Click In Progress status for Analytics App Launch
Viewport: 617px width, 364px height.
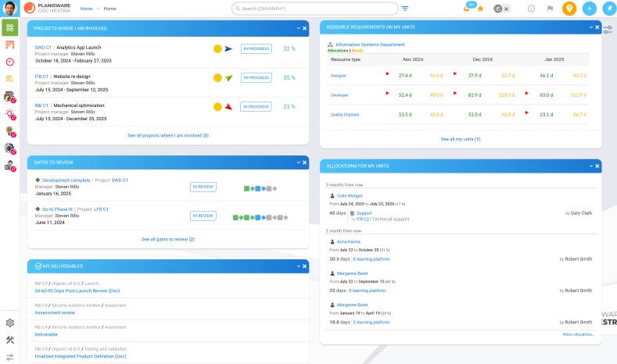click(256, 48)
